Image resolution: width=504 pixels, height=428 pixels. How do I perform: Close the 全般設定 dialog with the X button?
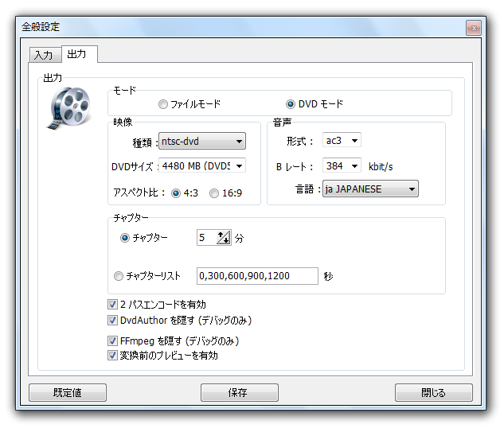click(474, 28)
